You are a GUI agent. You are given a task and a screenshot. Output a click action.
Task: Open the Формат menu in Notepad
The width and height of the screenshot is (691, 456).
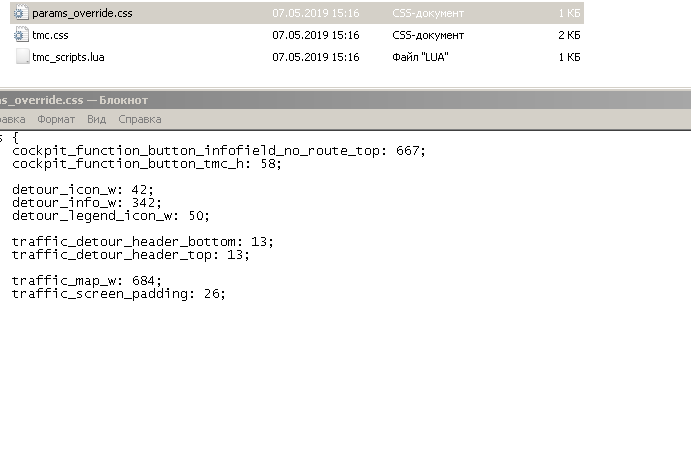coord(56,119)
